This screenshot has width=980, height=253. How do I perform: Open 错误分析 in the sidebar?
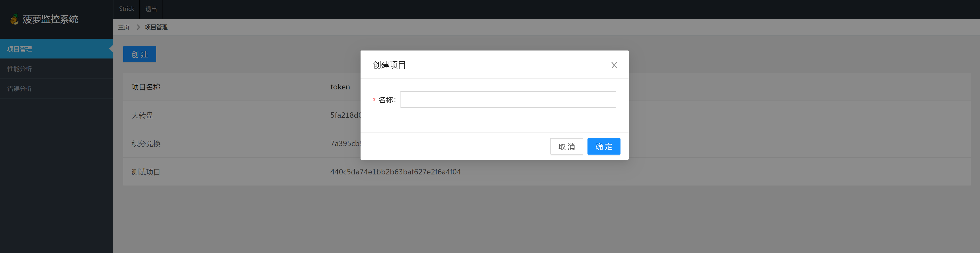(56, 88)
